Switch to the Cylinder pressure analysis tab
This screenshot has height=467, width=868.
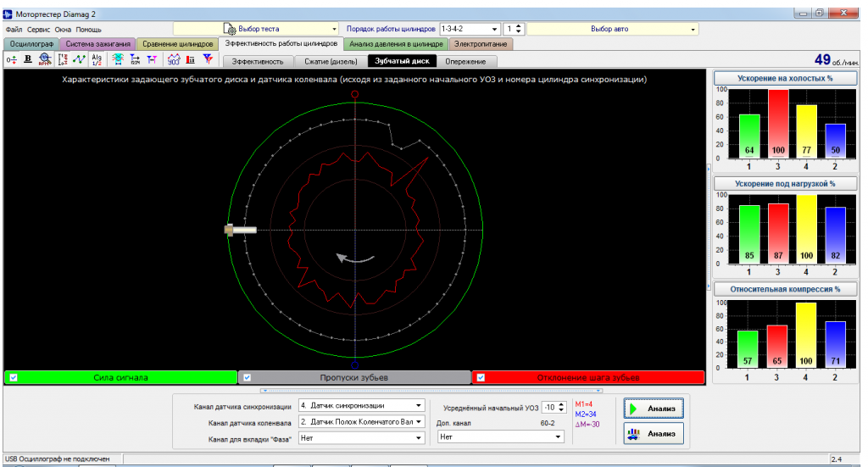pyautogui.click(x=396, y=44)
